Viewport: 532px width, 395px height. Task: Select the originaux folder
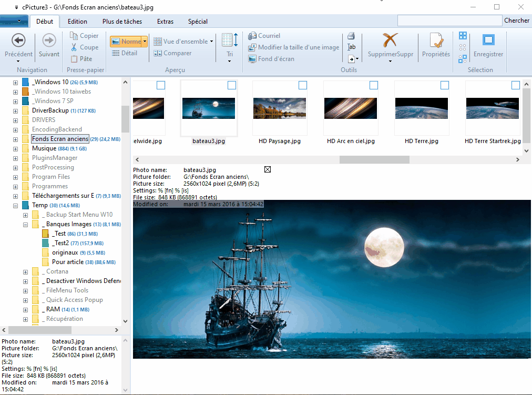(65, 252)
